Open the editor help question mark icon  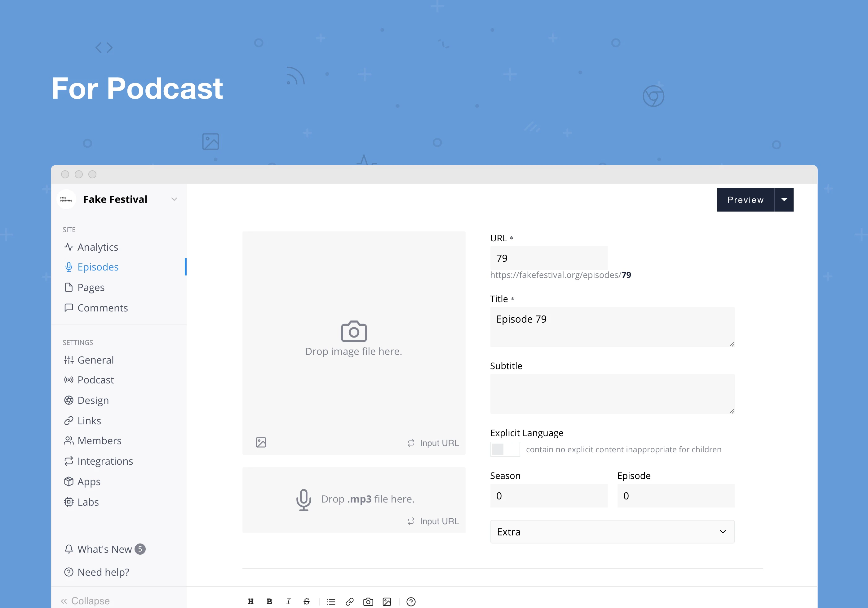pos(411,601)
